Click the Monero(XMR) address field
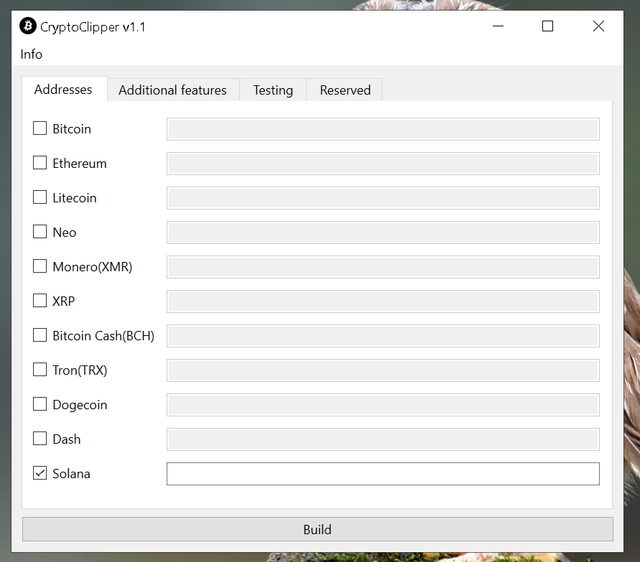This screenshot has width=640, height=562. (383, 267)
